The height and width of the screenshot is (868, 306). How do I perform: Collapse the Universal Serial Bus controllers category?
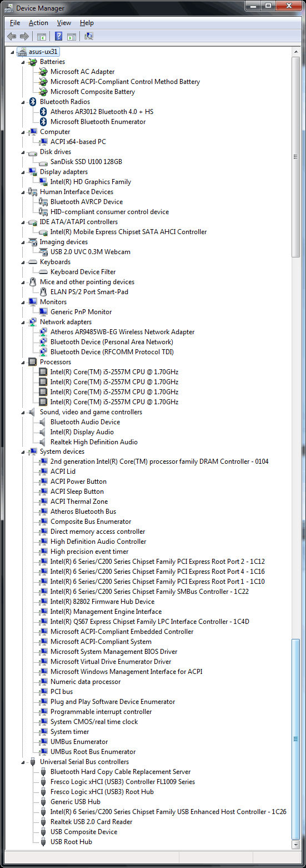[23, 762]
